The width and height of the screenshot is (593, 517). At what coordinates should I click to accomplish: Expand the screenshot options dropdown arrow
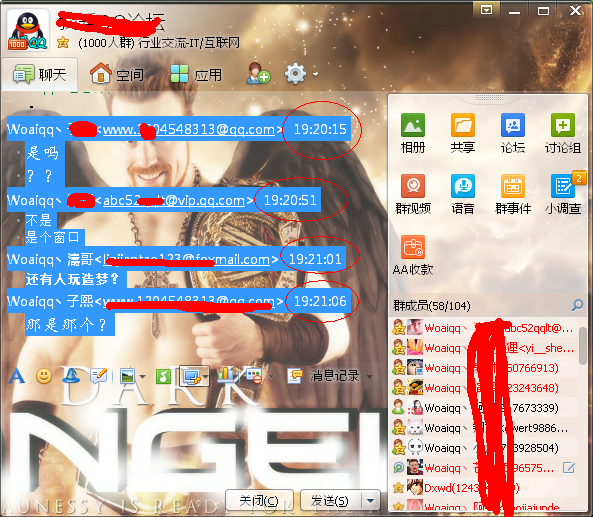coord(206,377)
